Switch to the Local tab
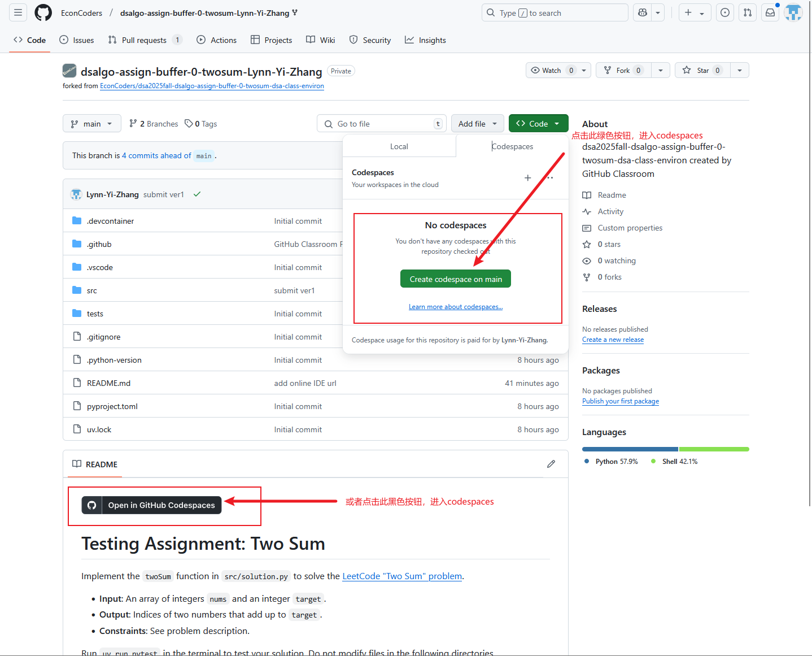This screenshot has height=656, width=812. [x=399, y=146]
